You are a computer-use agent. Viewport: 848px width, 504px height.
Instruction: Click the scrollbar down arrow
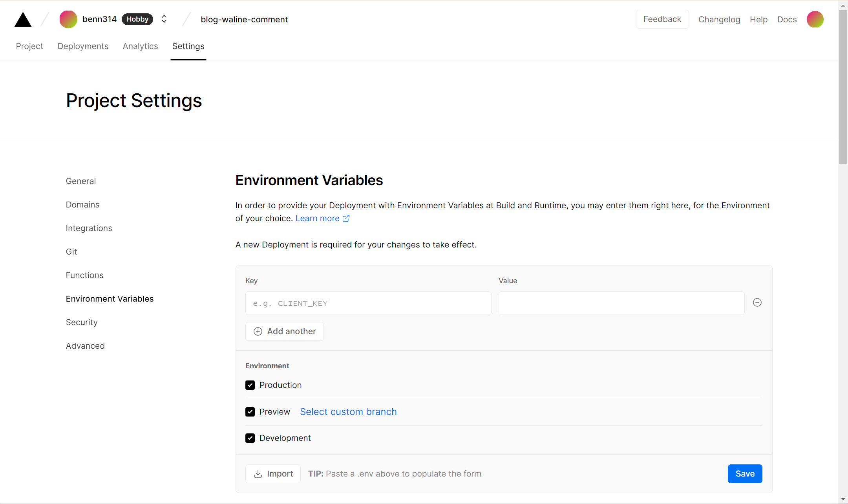(843, 499)
